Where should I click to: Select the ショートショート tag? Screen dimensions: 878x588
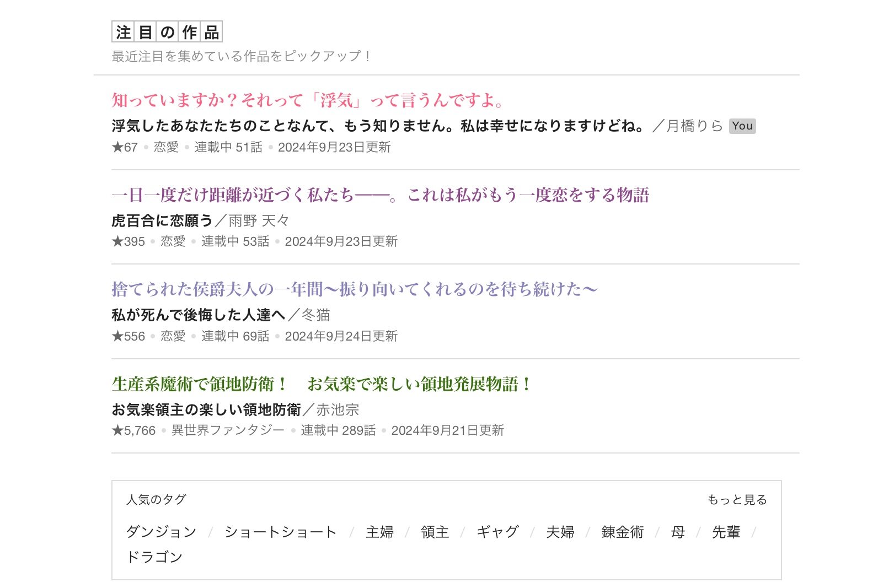(280, 532)
